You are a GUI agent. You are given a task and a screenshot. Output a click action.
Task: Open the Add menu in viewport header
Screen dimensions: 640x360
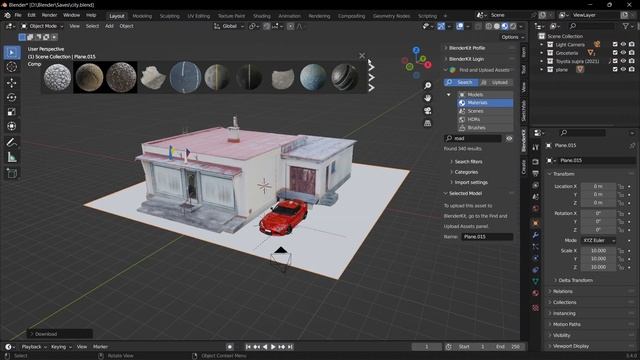[109, 26]
